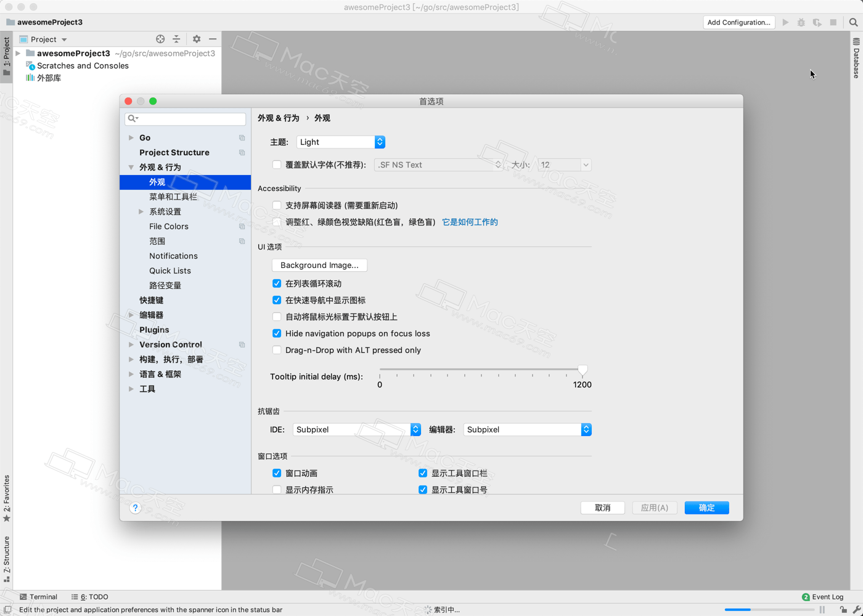
Task: Enable 覆盖默认字体 checkbox
Action: coord(277,164)
